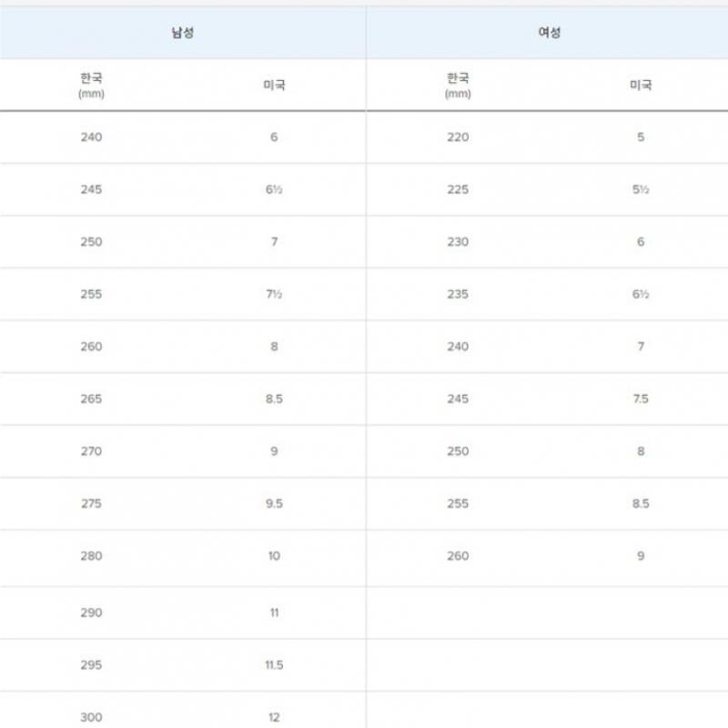
Task: Click men's US size 9.5 cell
Action: coord(274,504)
